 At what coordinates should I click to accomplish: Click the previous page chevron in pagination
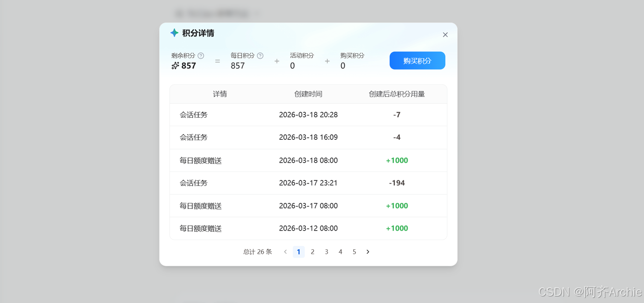pos(285,251)
